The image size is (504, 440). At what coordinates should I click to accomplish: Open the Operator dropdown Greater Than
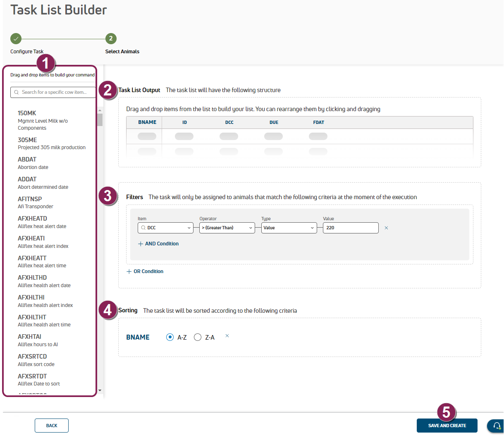(x=227, y=228)
